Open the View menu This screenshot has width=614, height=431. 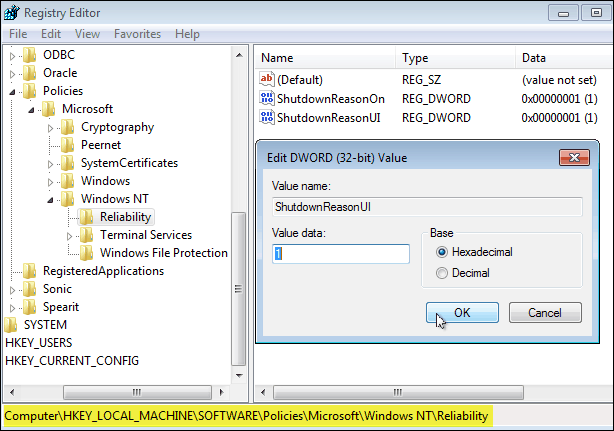tap(87, 34)
